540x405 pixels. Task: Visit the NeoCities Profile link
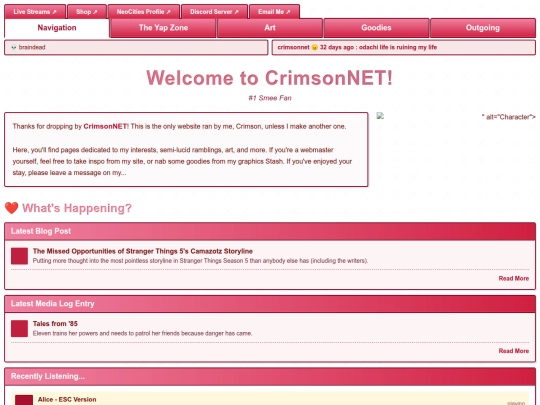coord(144,12)
